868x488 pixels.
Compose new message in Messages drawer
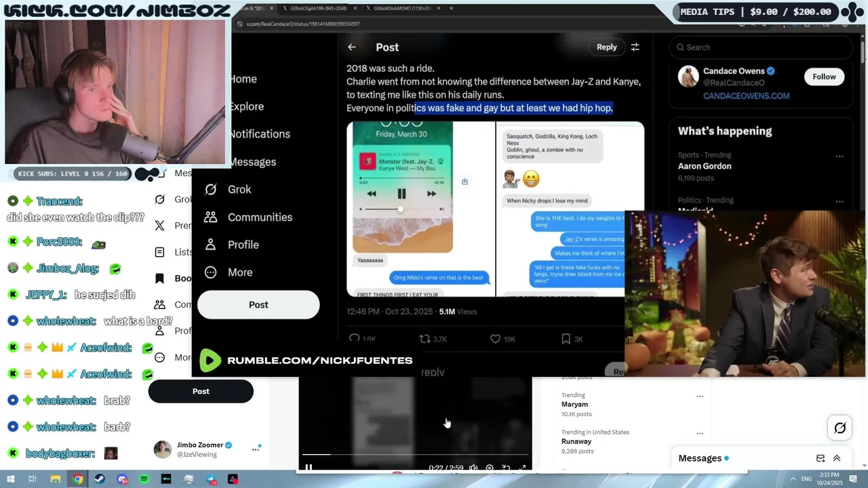(821, 458)
